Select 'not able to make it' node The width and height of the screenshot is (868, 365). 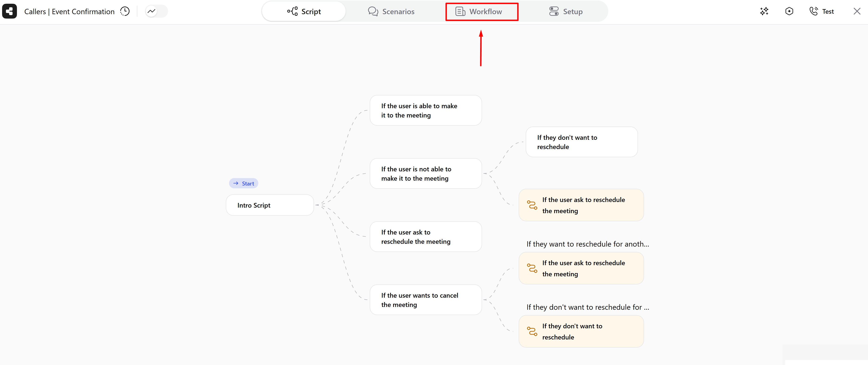click(426, 174)
